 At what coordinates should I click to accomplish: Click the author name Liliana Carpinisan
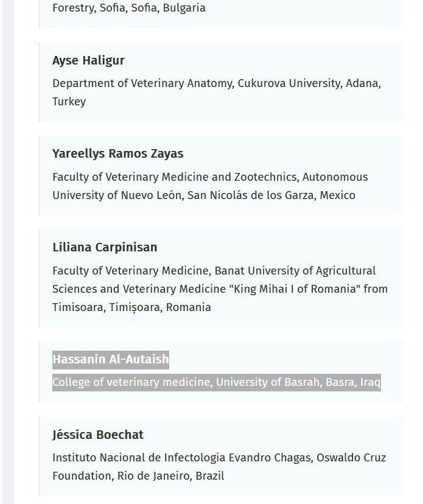point(105,247)
